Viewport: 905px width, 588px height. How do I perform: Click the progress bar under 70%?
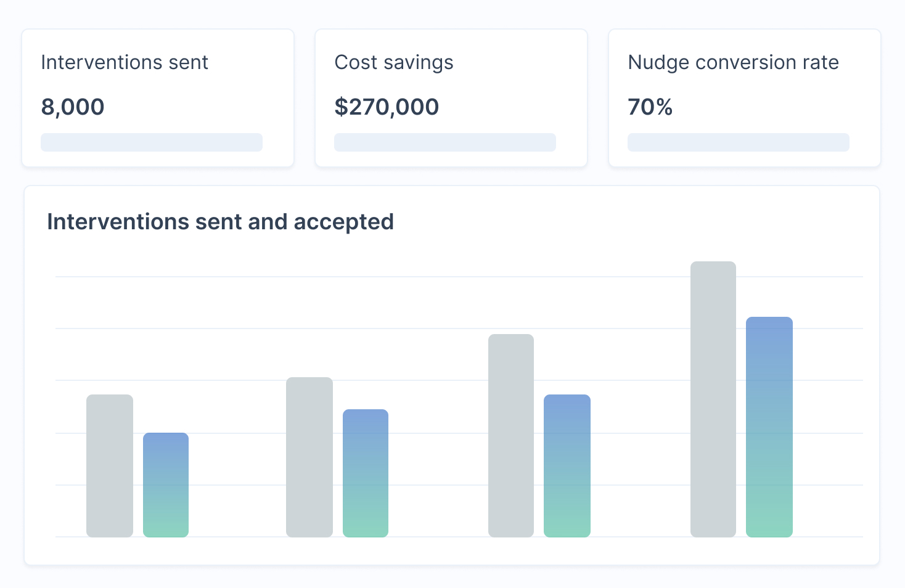(x=739, y=142)
